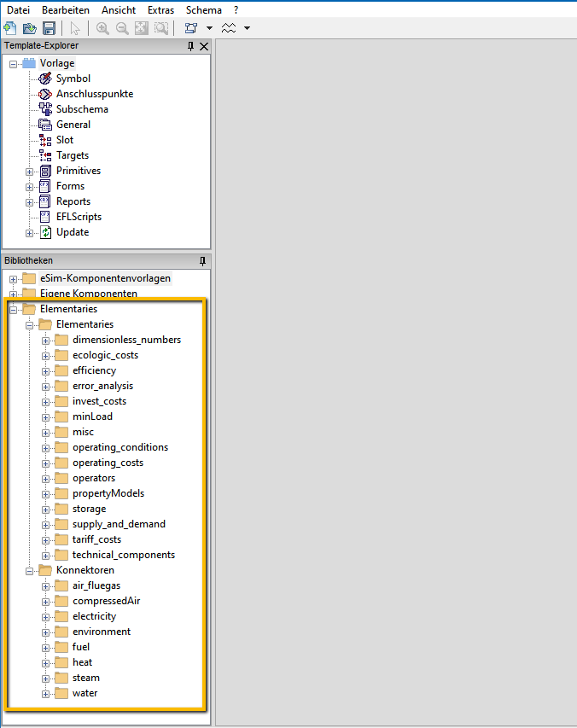577x728 pixels.
Task: Click the component connection tool icon
Action: [191, 28]
